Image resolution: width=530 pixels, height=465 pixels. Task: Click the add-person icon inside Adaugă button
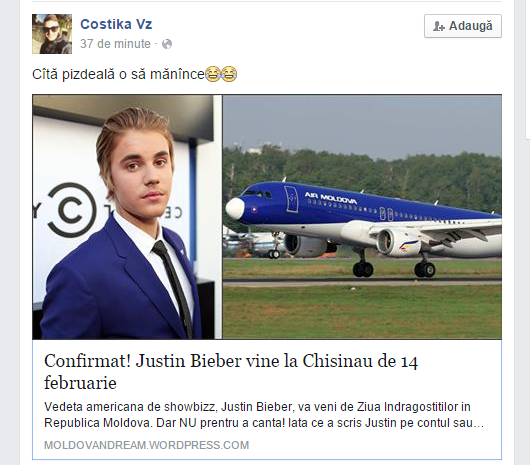439,26
